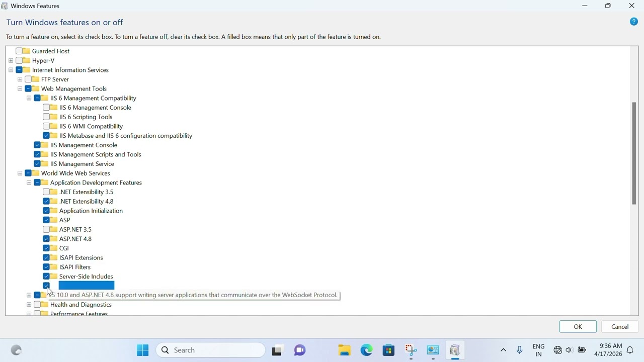The height and width of the screenshot is (362, 644).
Task: Select the ASP.NET 4.8 tree item
Action: click(x=75, y=239)
